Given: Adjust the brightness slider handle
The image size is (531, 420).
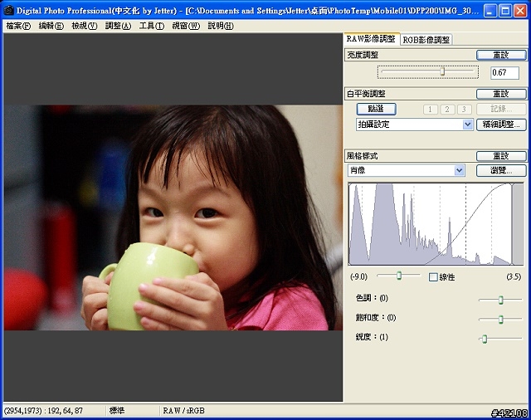Looking at the screenshot, I should pyautogui.click(x=442, y=71).
